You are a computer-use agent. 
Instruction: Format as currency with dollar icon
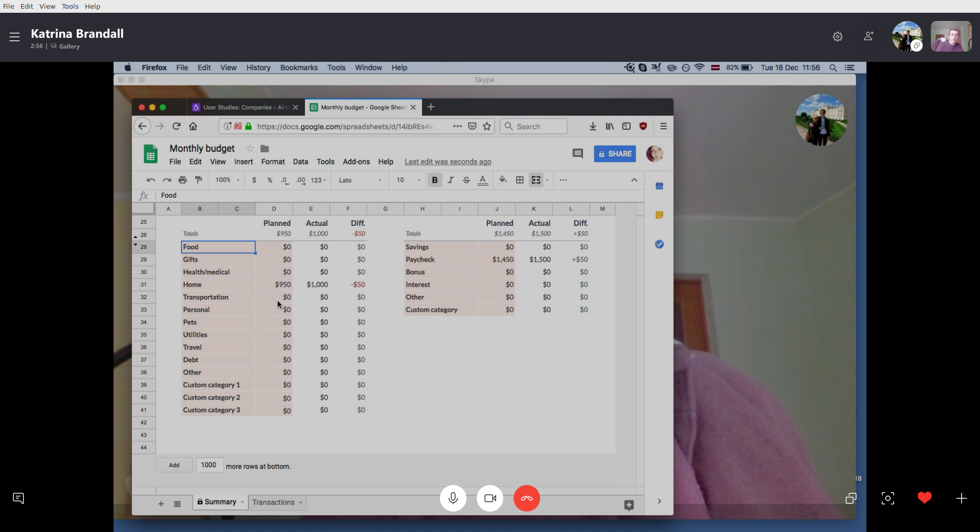click(254, 180)
